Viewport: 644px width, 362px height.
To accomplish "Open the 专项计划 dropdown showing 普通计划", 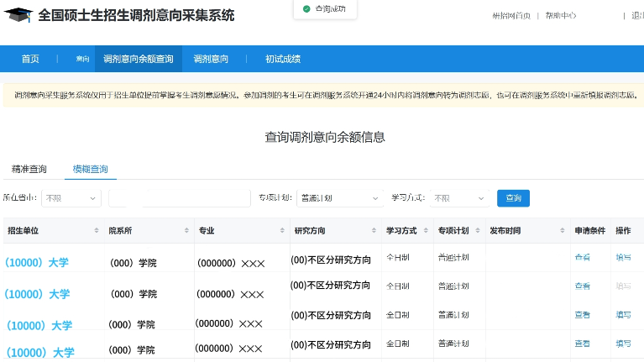I will click(340, 198).
